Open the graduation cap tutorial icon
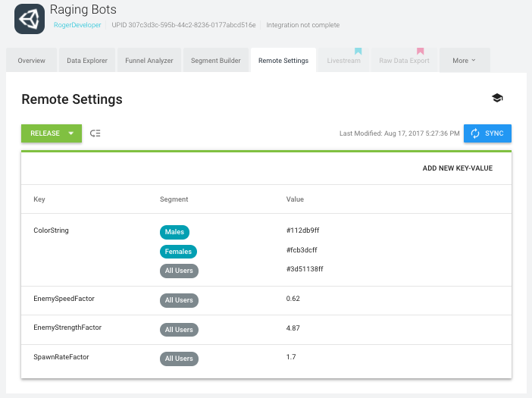 tap(497, 99)
